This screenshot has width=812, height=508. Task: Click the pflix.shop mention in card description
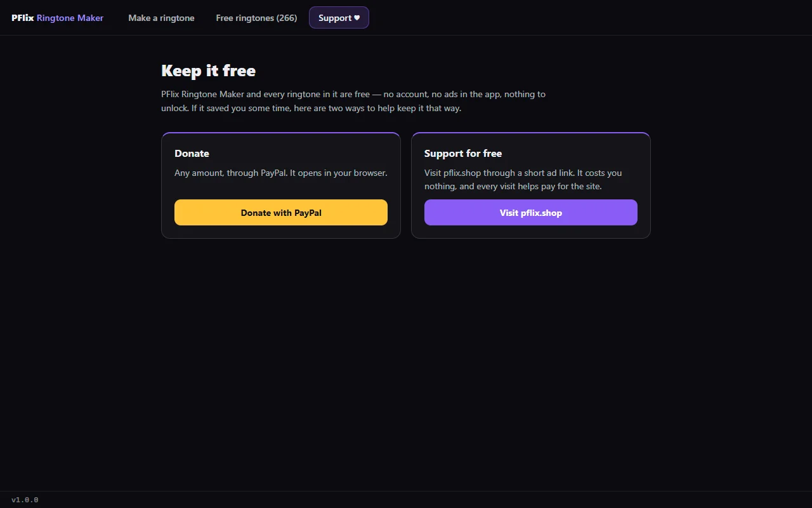[x=462, y=173]
